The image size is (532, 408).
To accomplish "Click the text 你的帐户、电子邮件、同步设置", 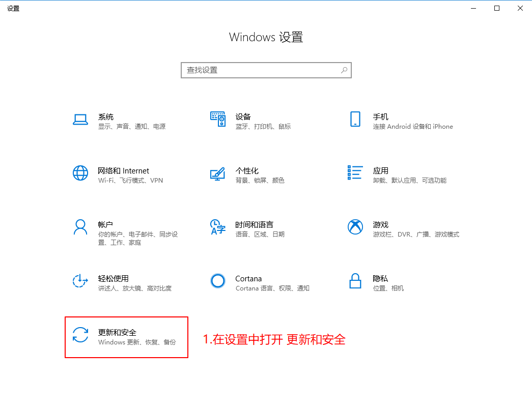I will tap(138, 239).
